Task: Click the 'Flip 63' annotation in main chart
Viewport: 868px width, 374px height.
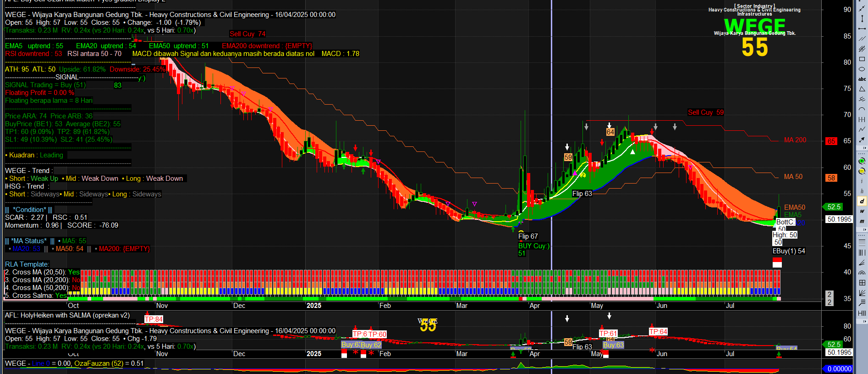Action: (x=582, y=194)
